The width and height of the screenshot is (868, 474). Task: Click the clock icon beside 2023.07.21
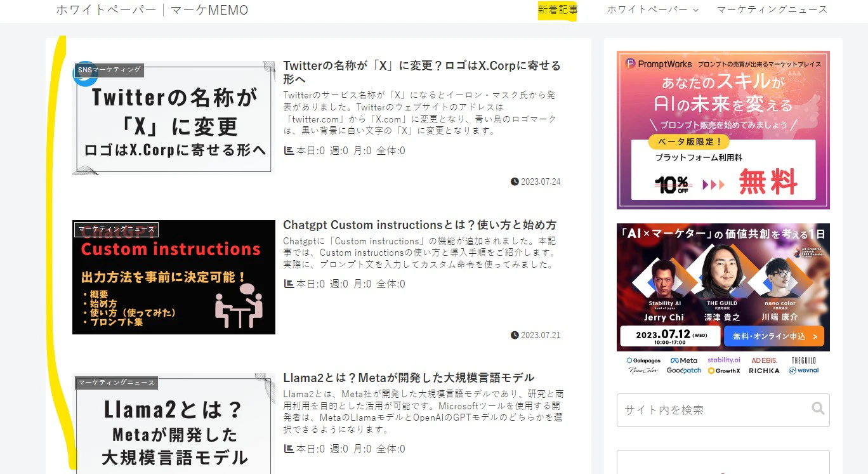click(515, 335)
